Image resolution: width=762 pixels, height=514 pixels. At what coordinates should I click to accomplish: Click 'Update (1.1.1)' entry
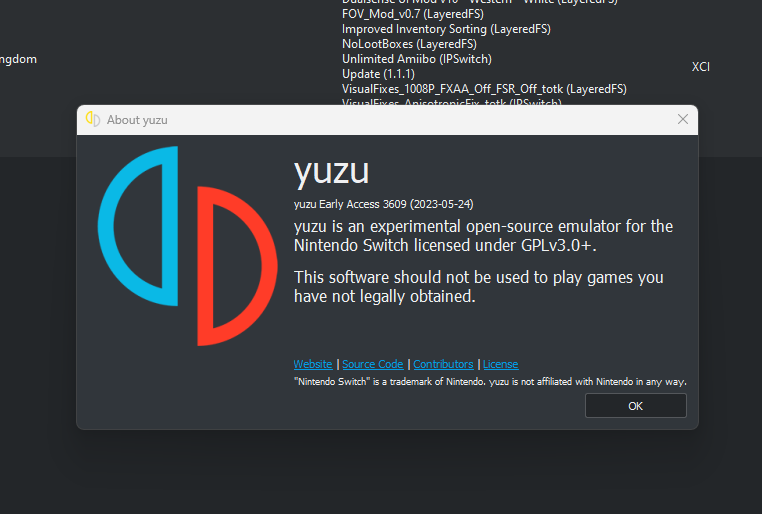point(378,74)
